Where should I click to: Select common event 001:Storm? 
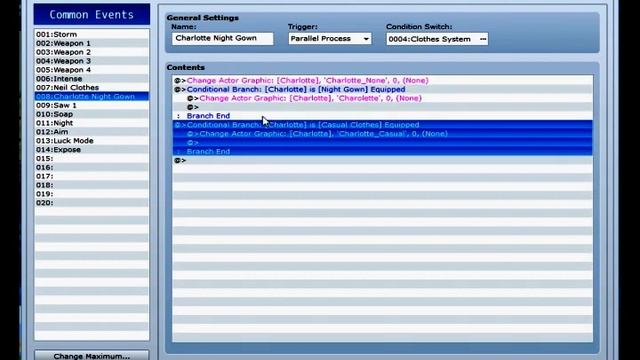click(x=92, y=34)
